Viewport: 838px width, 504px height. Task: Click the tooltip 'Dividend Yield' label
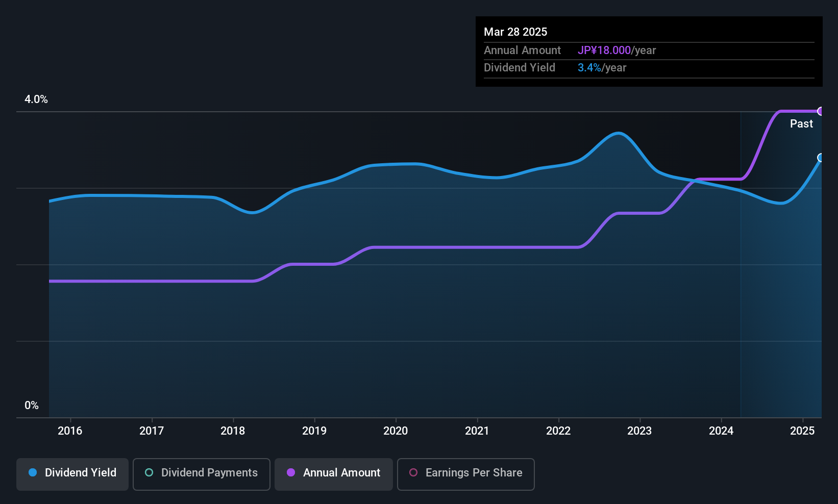click(520, 67)
